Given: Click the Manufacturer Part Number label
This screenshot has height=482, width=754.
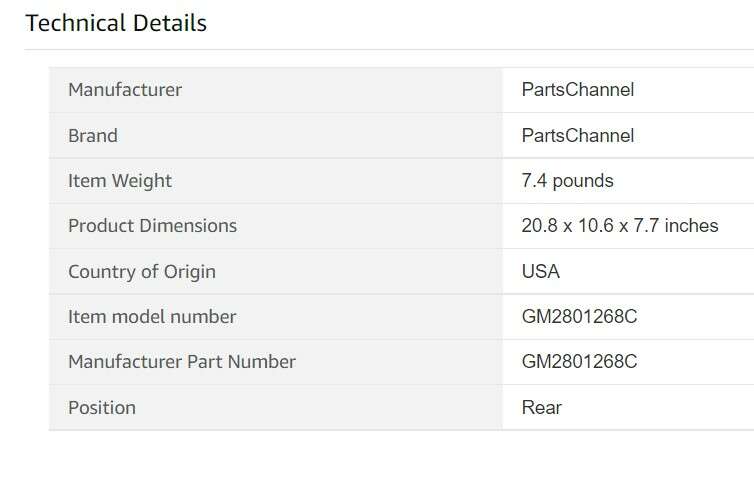Looking at the screenshot, I should 182,362.
